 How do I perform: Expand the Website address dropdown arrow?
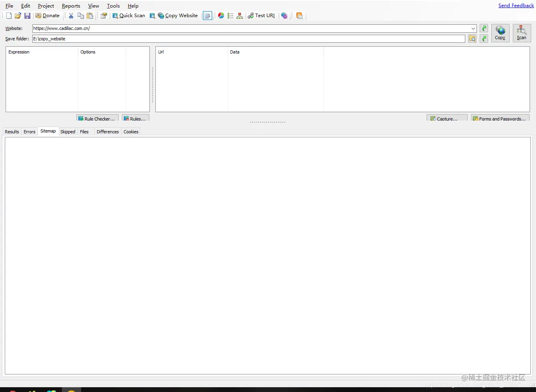click(473, 28)
